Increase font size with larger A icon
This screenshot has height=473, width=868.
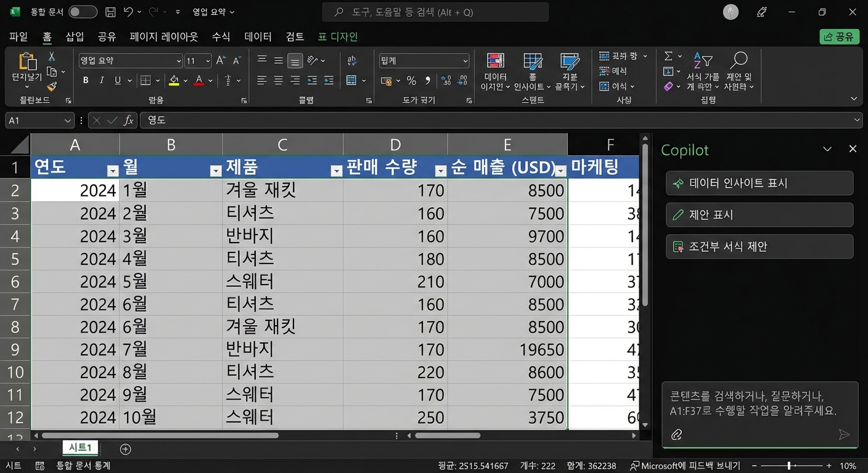(221, 60)
